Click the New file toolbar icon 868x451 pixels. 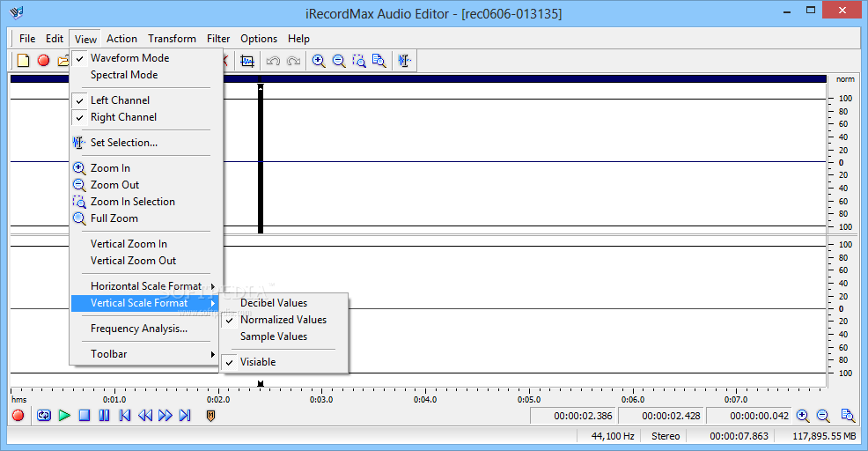[23, 61]
